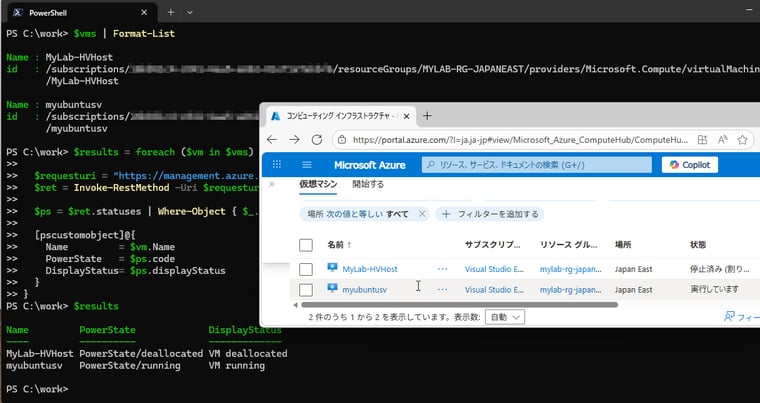Open a new browser tab
760x403 pixels.
point(427,115)
